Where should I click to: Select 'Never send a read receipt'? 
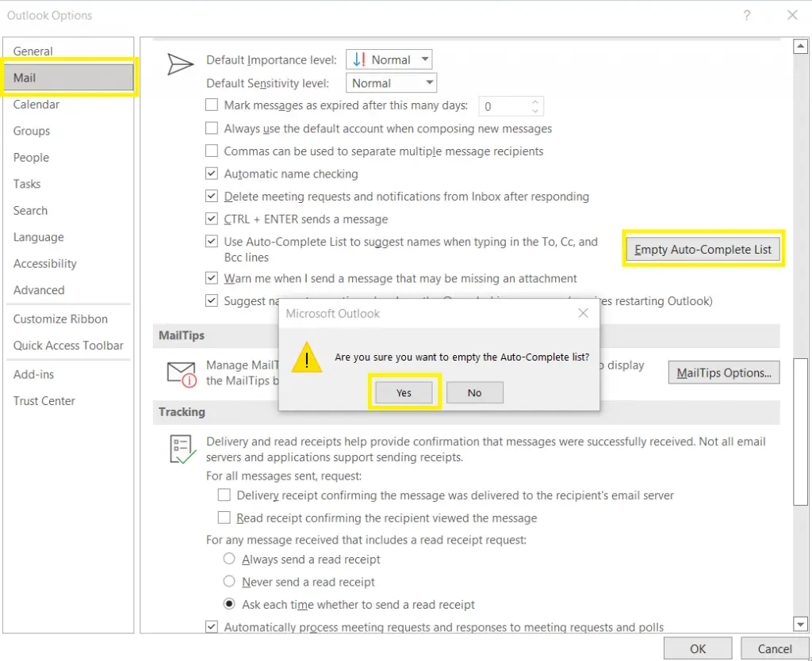pyautogui.click(x=229, y=582)
